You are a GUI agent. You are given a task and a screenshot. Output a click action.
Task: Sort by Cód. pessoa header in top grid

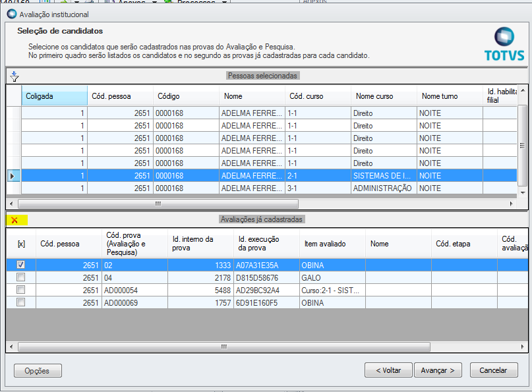click(120, 96)
